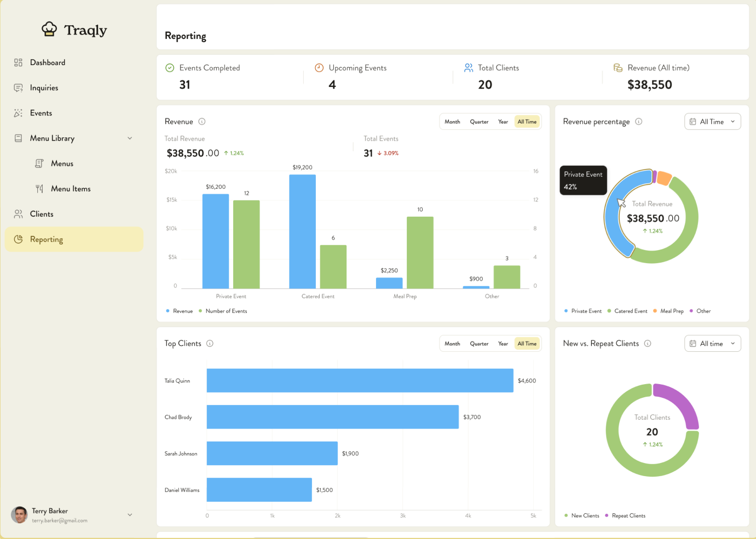The image size is (756, 539).
Task: Switch Revenue chart to Month view
Action: click(x=452, y=121)
